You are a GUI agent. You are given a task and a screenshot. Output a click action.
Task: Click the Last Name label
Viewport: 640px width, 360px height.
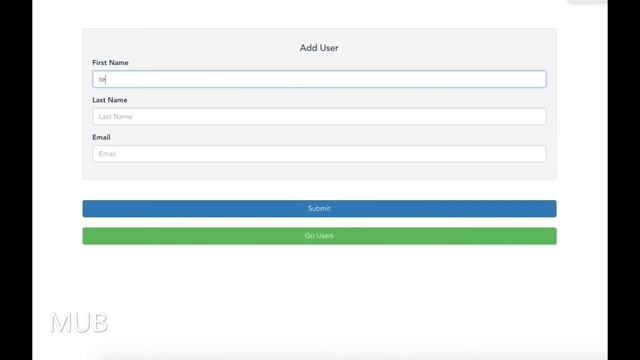(x=110, y=100)
